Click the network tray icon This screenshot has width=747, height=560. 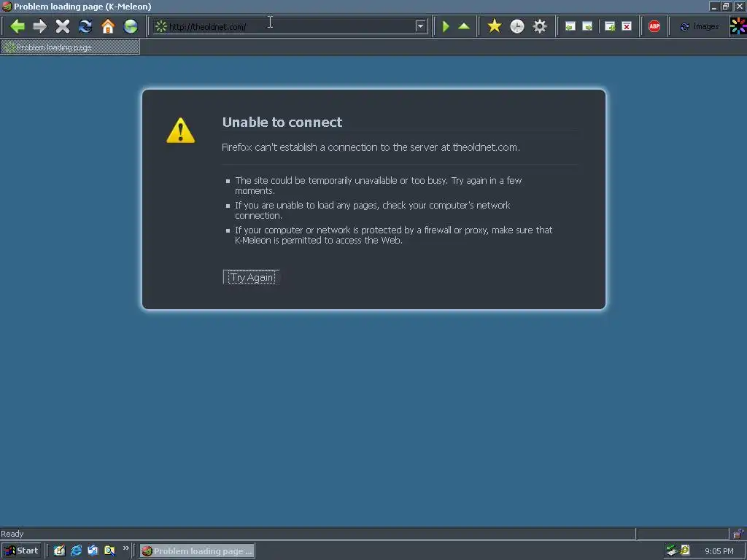[672, 551]
